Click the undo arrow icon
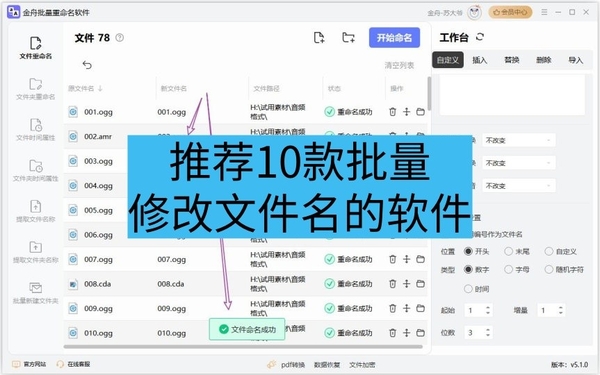The image size is (600, 375). click(x=87, y=65)
